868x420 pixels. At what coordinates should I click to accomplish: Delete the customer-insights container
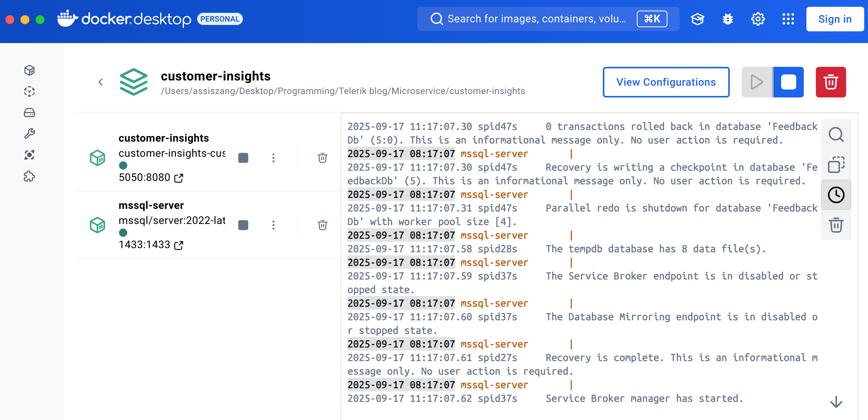(322, 158)
